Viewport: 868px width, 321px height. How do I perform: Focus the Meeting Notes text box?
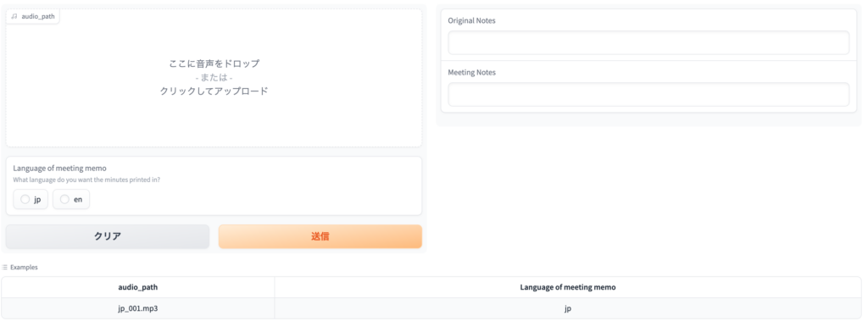[648, 95]
